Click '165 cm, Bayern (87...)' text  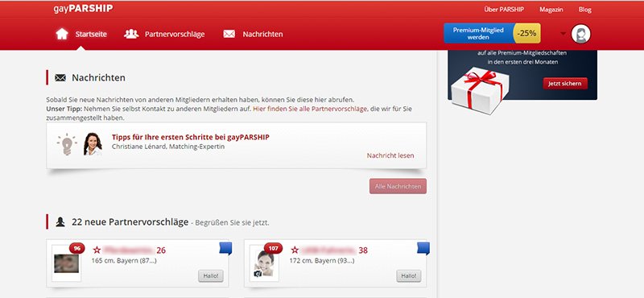pyautogui.click(x=124, y=261)
